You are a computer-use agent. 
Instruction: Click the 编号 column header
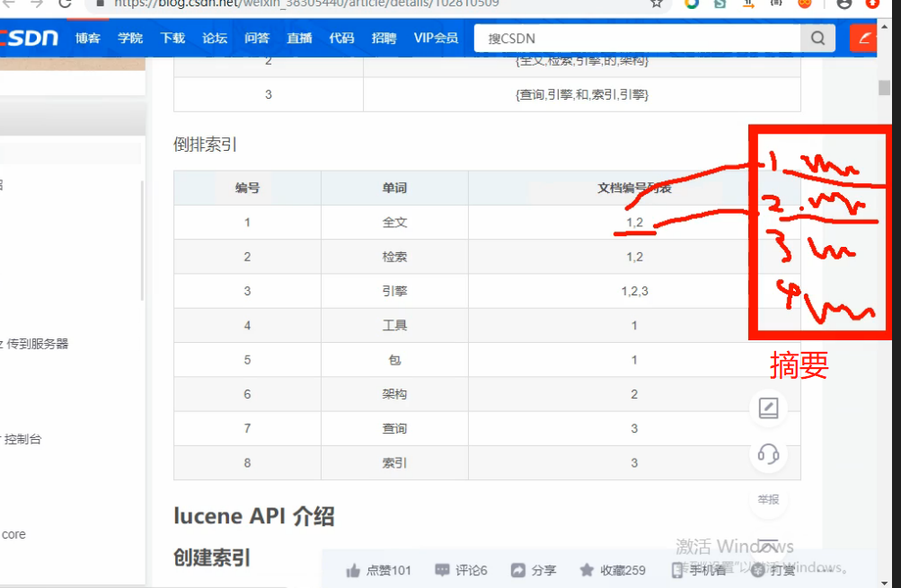click(247, 188)
